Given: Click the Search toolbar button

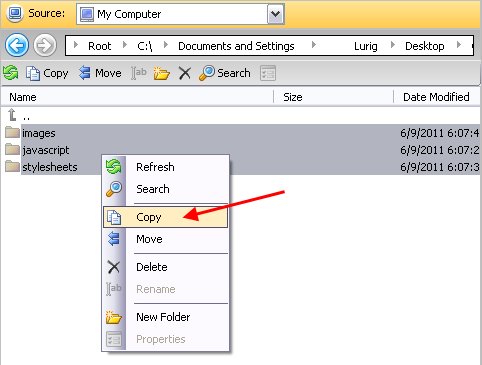Looking at the screenshot, I should [225, 73].
